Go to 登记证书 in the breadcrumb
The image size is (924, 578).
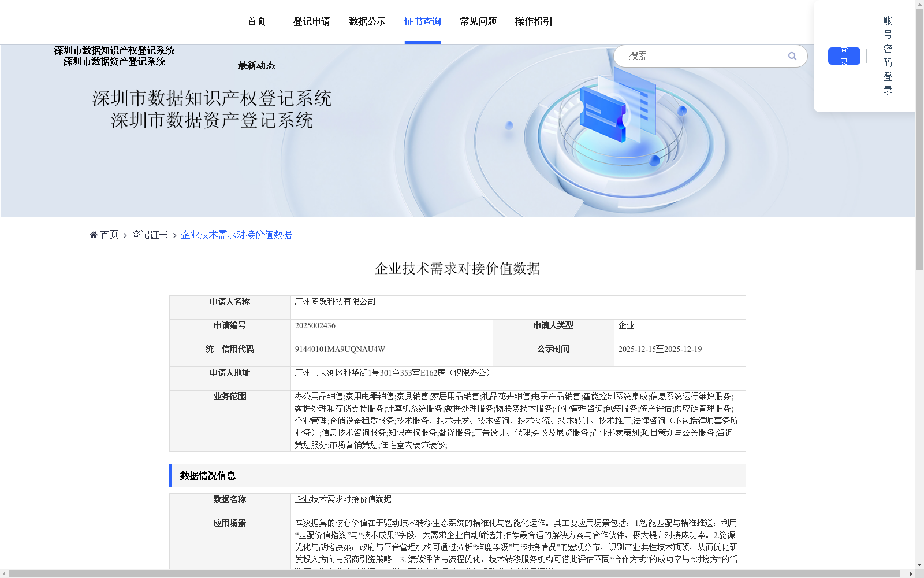(150, 235)
